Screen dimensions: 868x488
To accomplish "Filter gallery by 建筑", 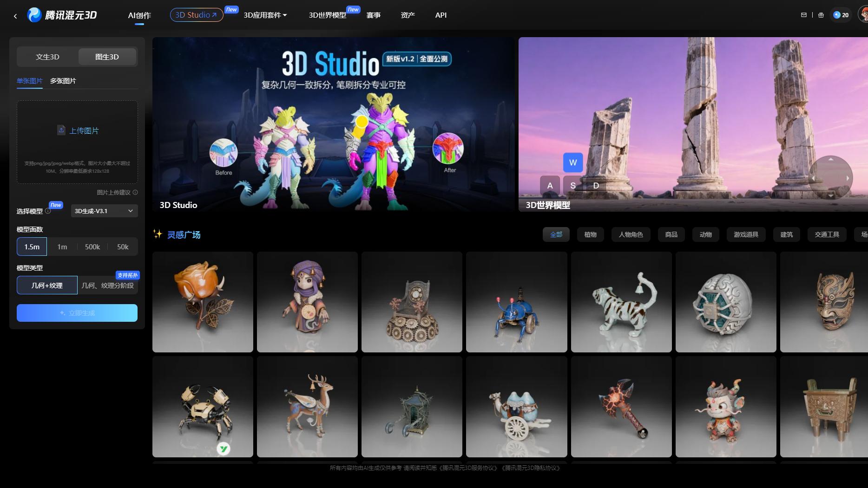I will 787,234.
